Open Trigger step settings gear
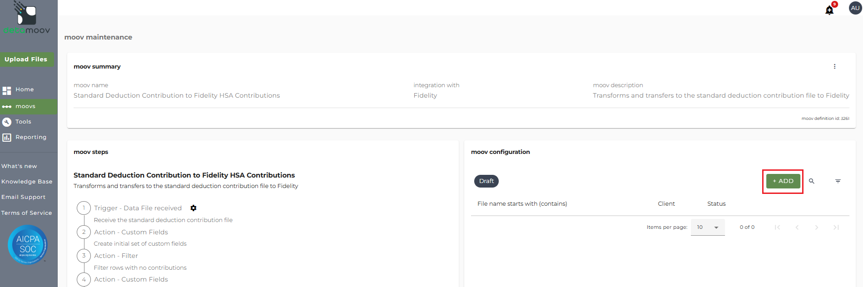 tap(193, 208)
